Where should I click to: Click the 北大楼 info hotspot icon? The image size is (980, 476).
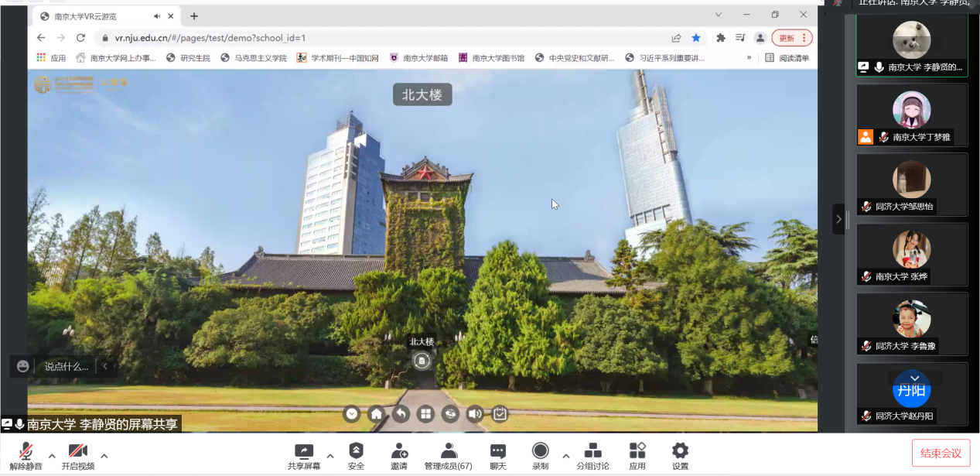pyautogui.click(x=422, y=361)
